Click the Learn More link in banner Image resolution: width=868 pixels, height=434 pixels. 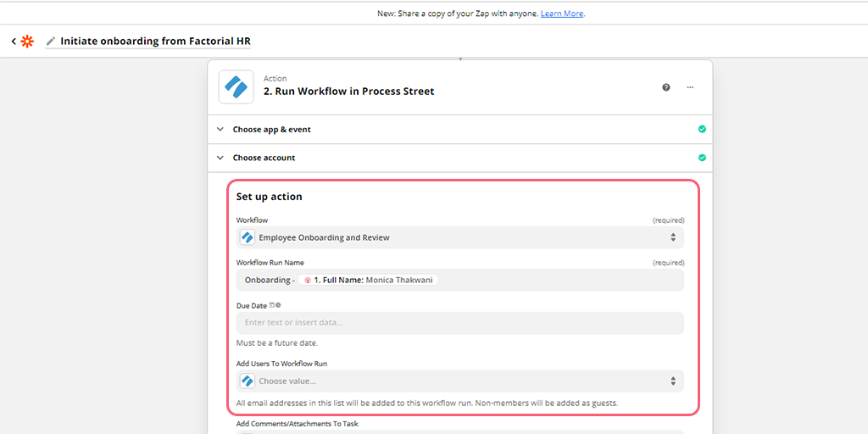click(x=562, y=14)
